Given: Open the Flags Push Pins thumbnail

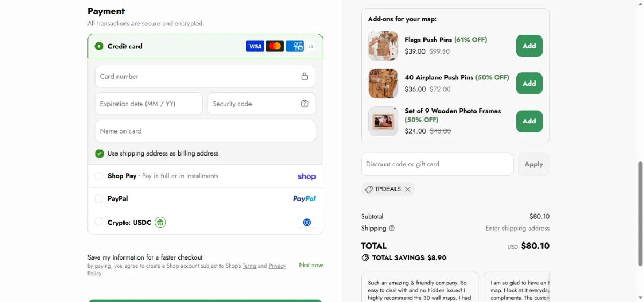Looking at the screenshot, I should pos(383,46).
